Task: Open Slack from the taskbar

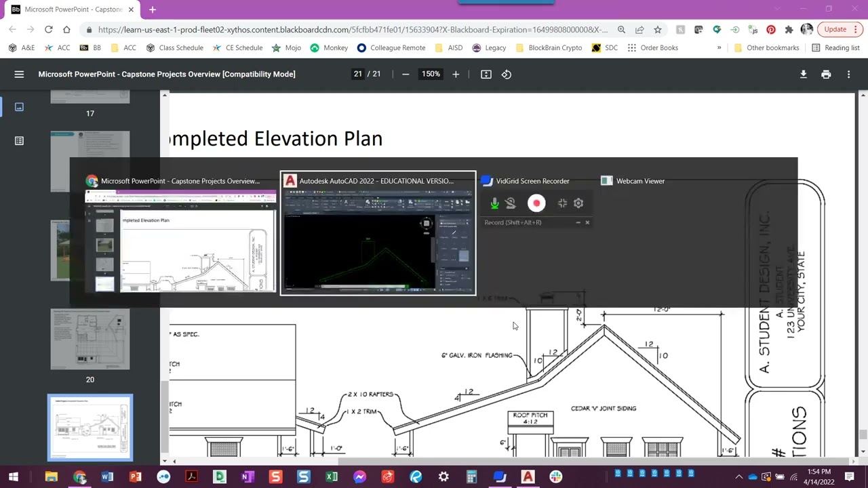Action: pyautogui.click(x=556, y=477)
